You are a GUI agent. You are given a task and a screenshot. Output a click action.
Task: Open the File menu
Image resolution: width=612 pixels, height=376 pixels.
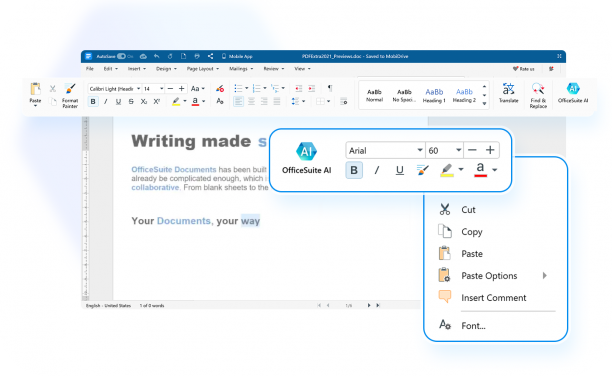(x=90, y=69)
